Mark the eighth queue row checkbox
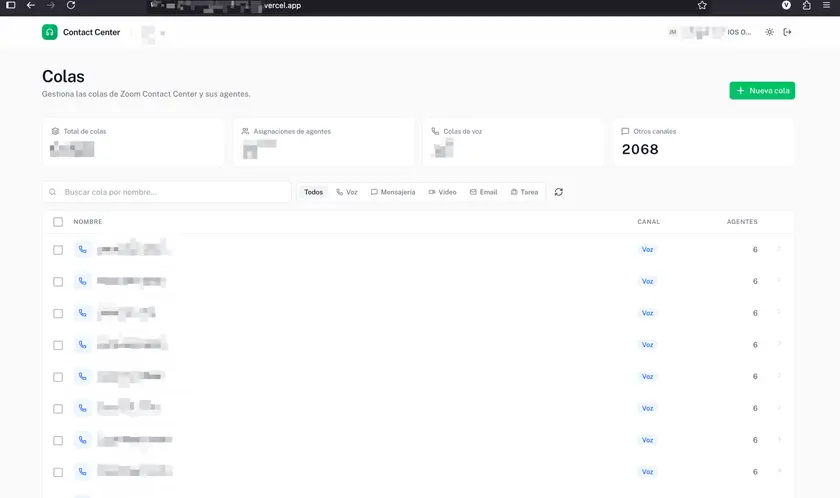The image size is (840, 498). tap(58, 472)
